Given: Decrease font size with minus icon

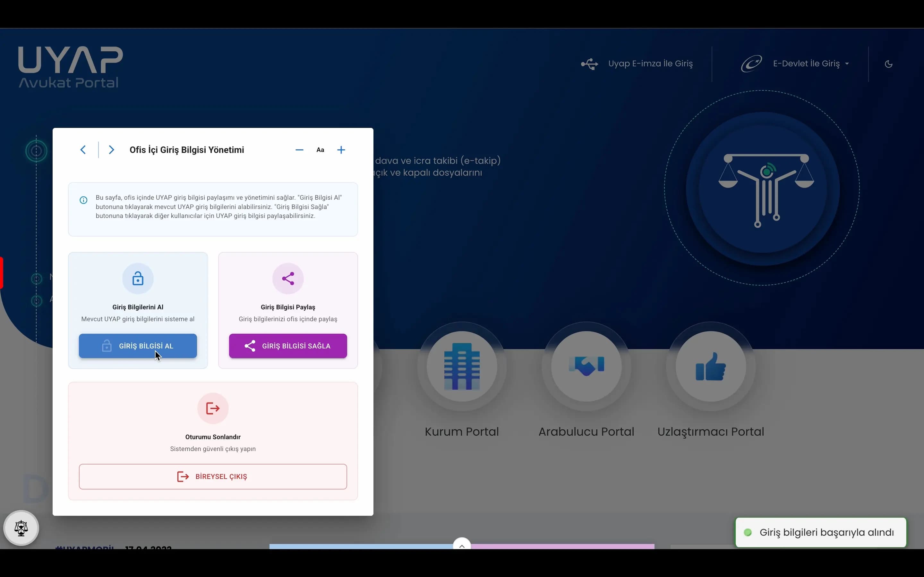Looking at the screenshot, I should click(299, 150).
